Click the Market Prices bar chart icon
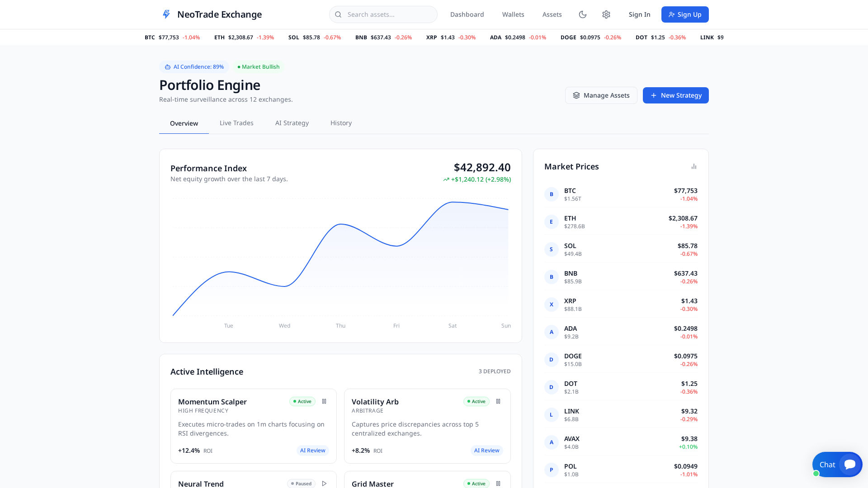 [x=694, y=167]
